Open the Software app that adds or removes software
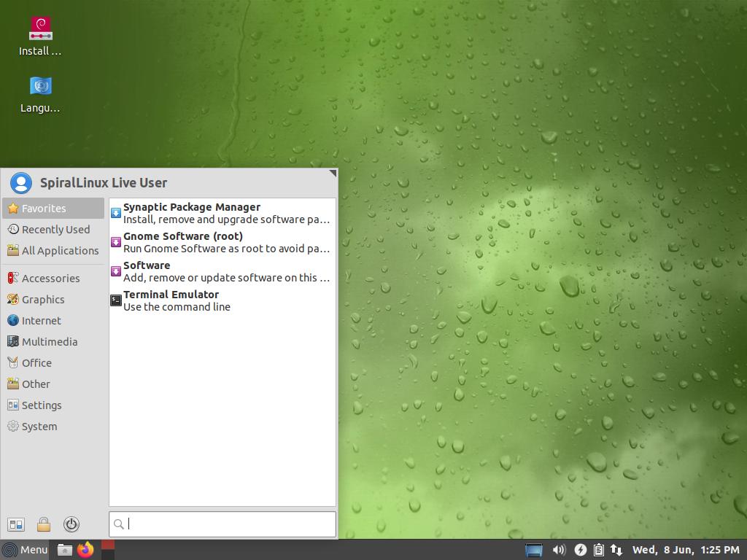The height and width of the screenshot is (560, 747). point(222,271)
